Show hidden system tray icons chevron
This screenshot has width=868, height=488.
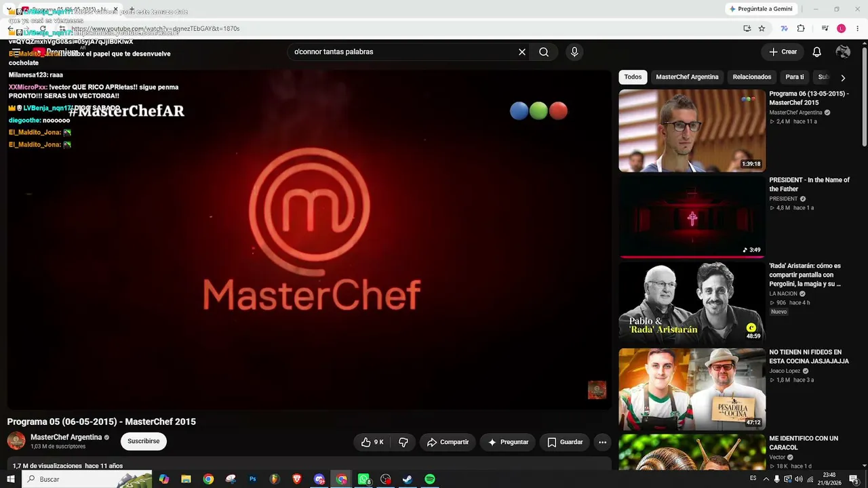tap(766, 479)
